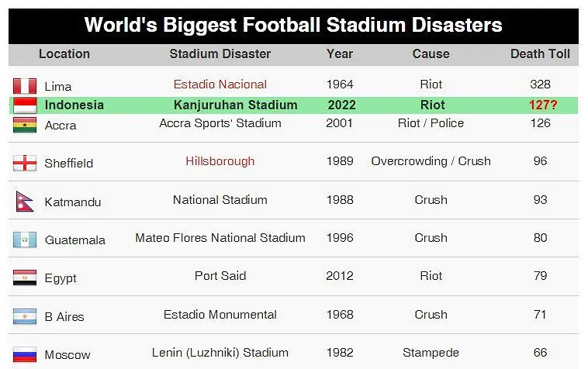
Task: Click the Egypt flag icon
Action: pyautogui.click(x=25, y=278)
